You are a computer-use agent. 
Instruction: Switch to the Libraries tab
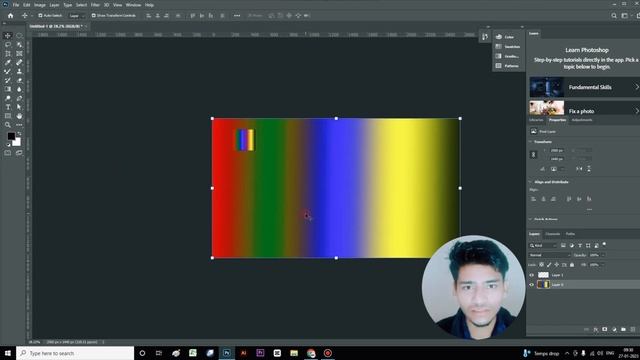pyautogui.click(x=536, y=120)
